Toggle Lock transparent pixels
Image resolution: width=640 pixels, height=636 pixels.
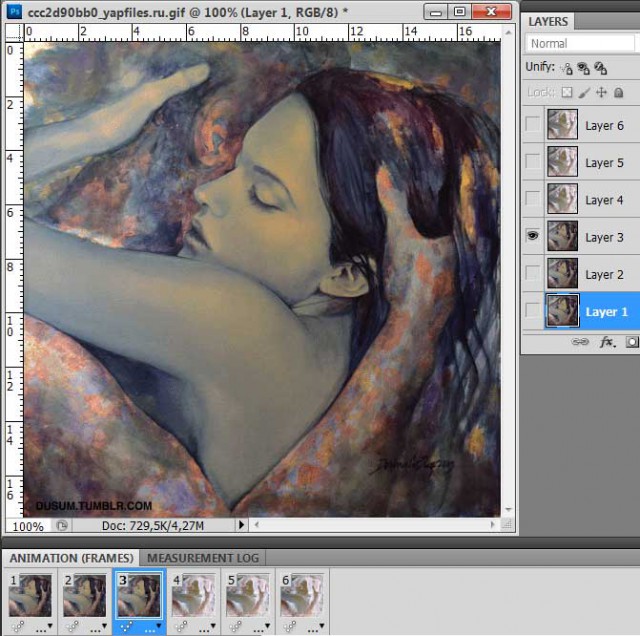click(567, 92)
